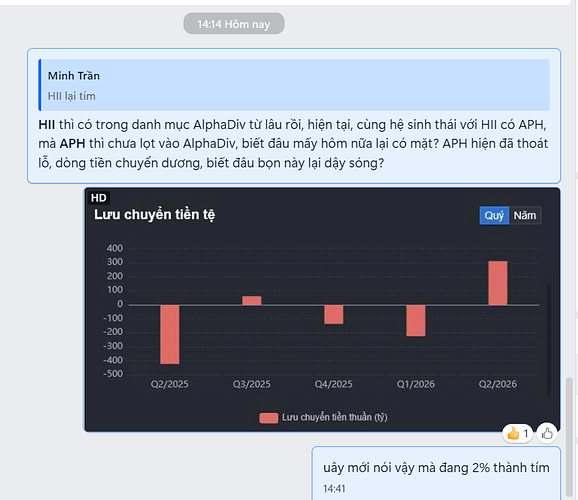578x500 pixels.
Task: Select the reply message about 2% thành tím
Action: [436, 473]
